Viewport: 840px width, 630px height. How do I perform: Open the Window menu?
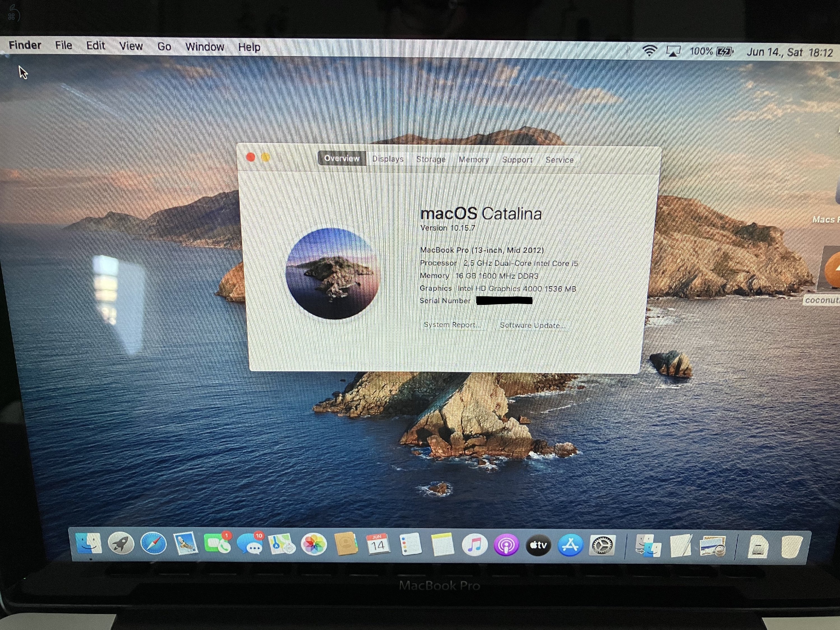tap(205, 47)
